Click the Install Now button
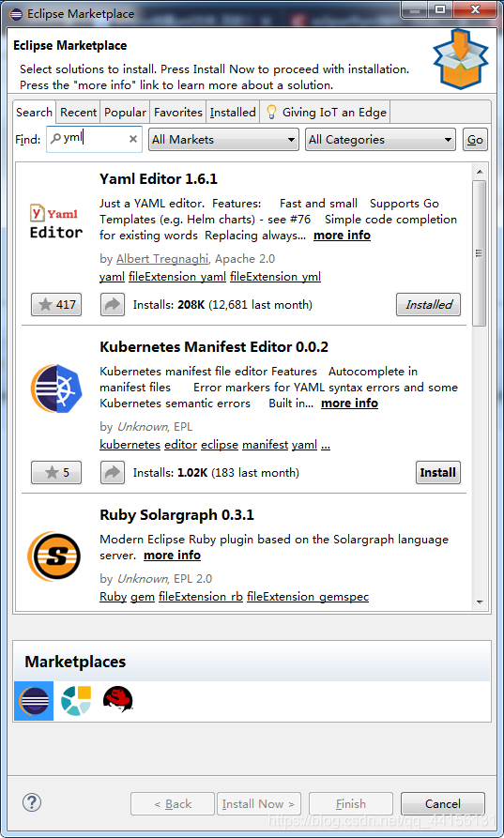Screen dimensions: 504x838 259,804
